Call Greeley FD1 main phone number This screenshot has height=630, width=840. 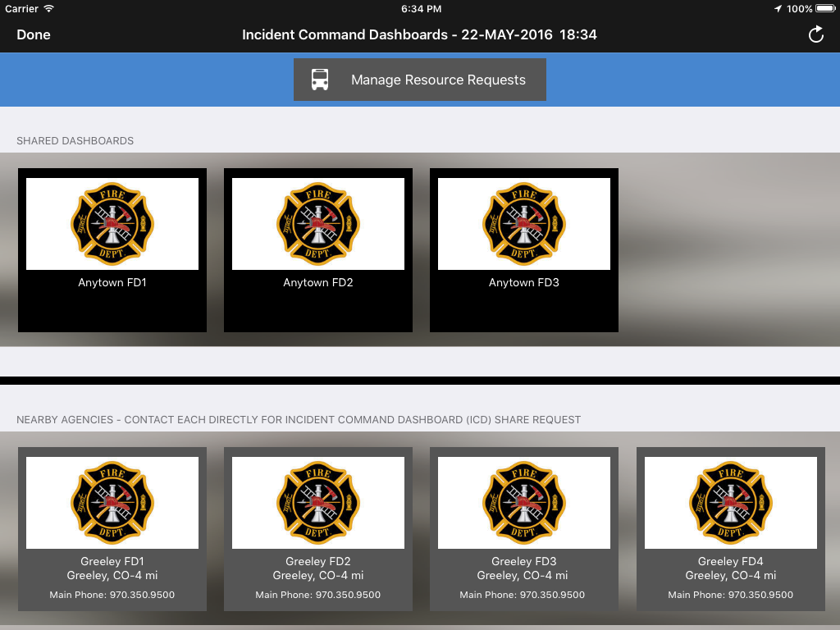112,595
